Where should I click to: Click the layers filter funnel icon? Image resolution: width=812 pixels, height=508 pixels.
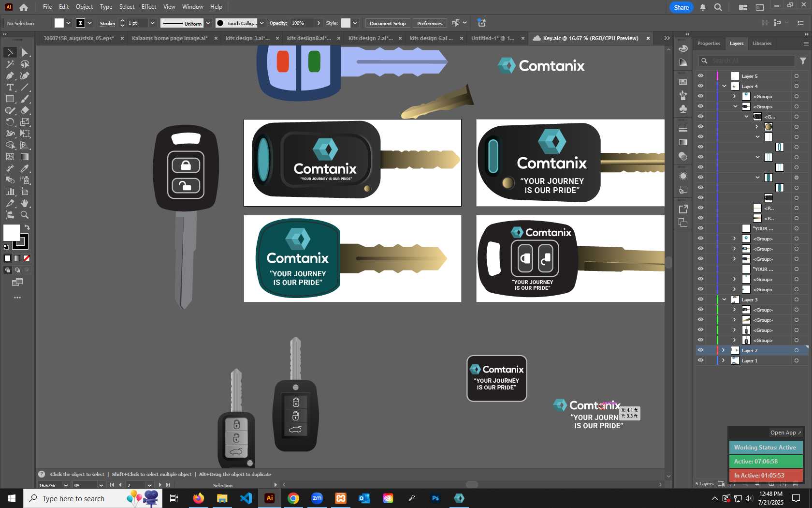[803, 60]
